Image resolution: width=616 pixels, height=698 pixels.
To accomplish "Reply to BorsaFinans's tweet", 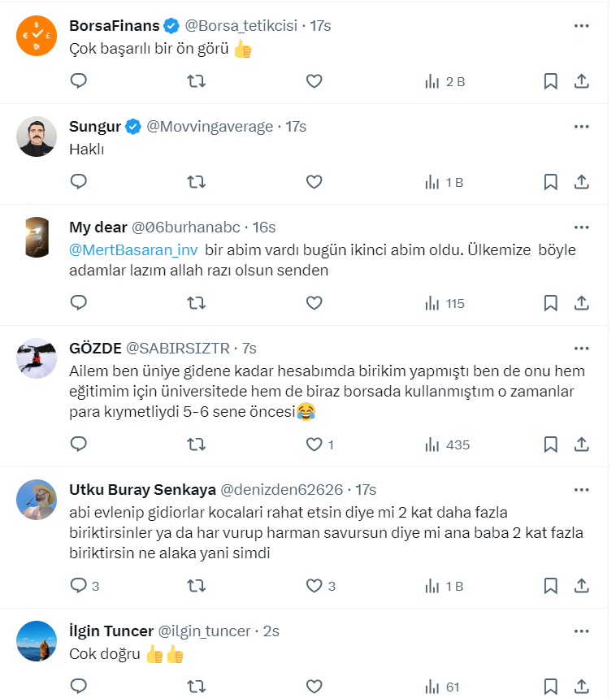I will pyautogui.click(x=79, y=81).
